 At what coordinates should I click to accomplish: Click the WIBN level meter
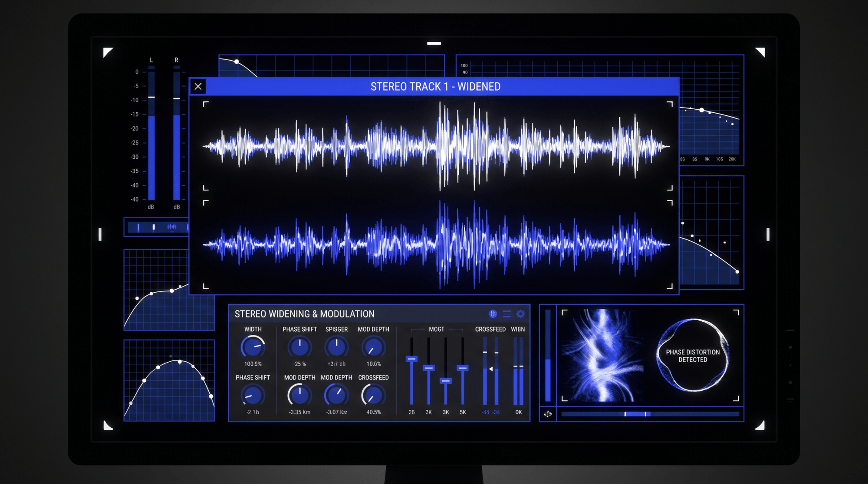pyautogui.click(x=518, y=371)
